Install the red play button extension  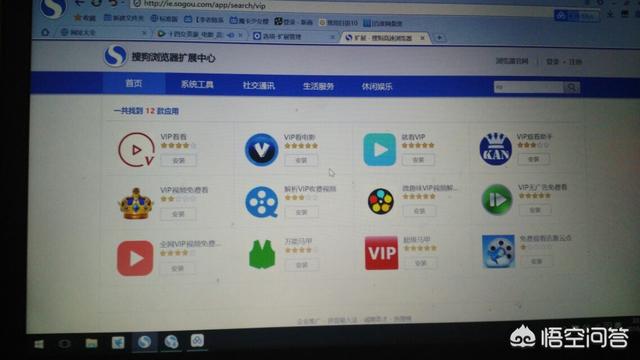click(178, 269)
